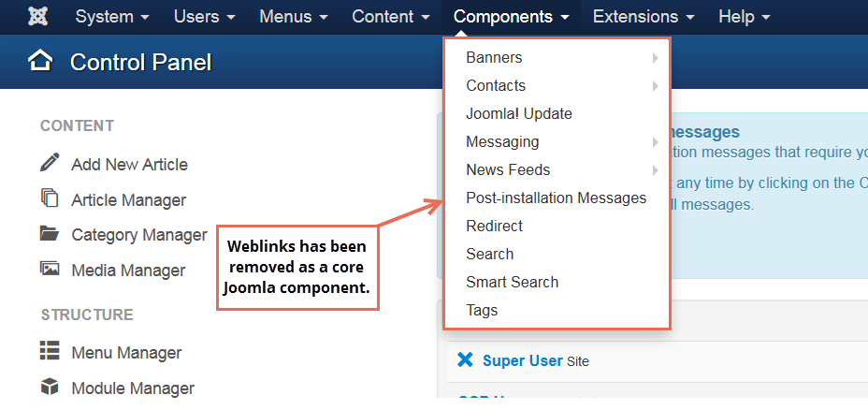Click the Category Manager folder icon
Image resolution: width=868 pixels, height=410 pixels.
[x=50, y=233]
